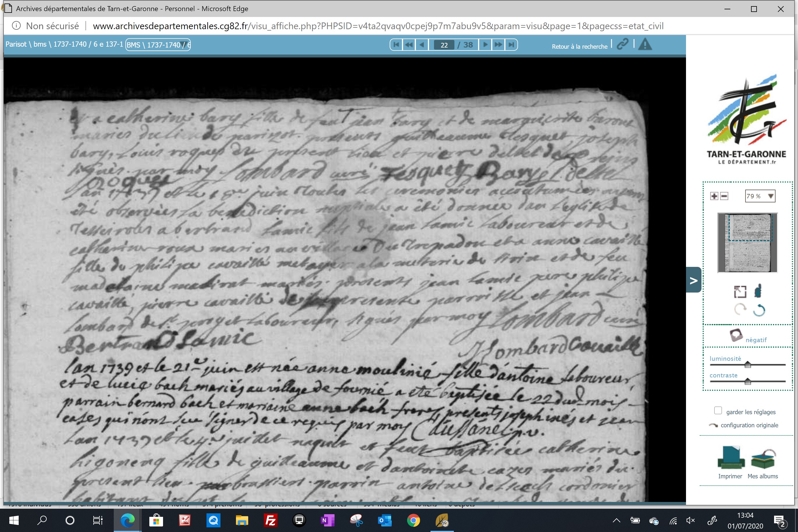Fit image to screen icon
This screenshot has height=532, width=798.
pyautogui.click(x=740, y=292)
